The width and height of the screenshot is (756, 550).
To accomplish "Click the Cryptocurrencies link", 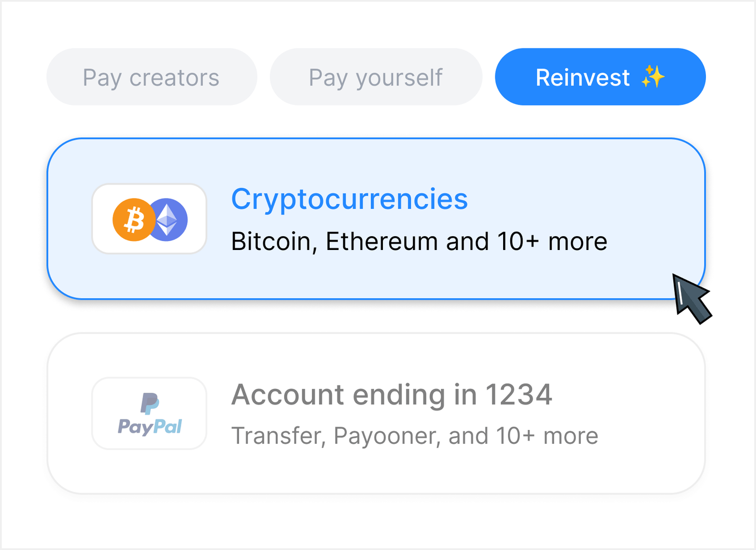I will (x=350, y=199).
